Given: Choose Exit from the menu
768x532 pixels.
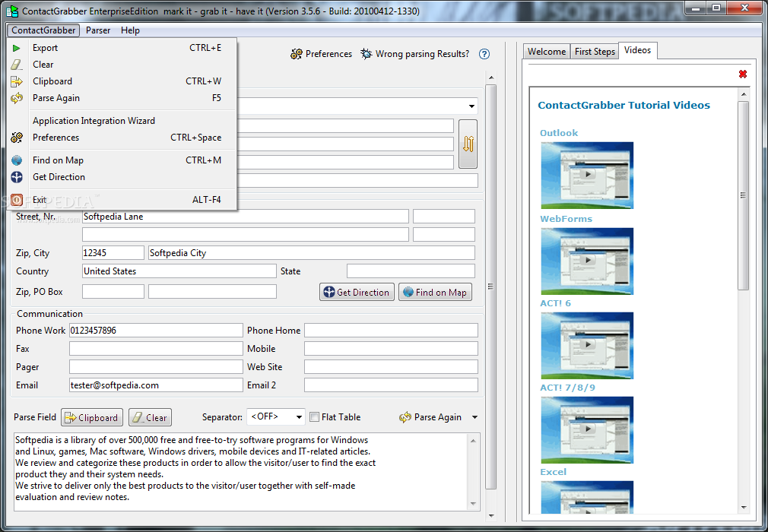Looking at the screenshot, I should tap(122, 200).
